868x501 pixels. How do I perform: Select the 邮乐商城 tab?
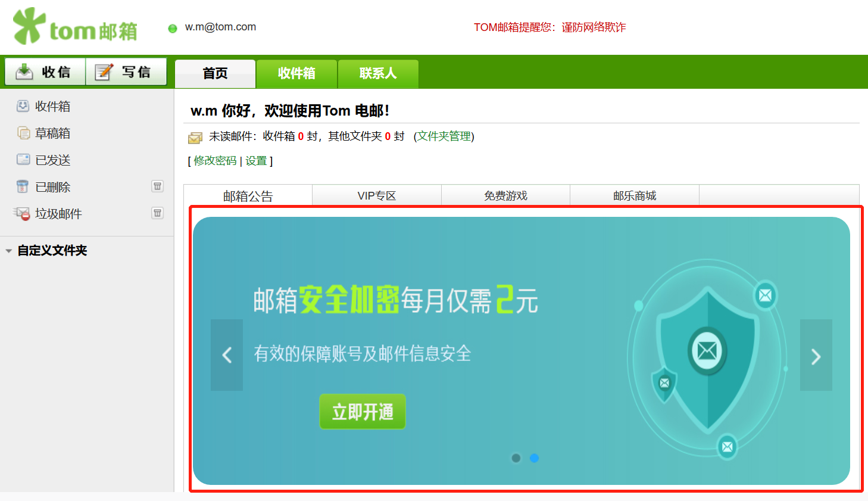click(x=635, y=196)
